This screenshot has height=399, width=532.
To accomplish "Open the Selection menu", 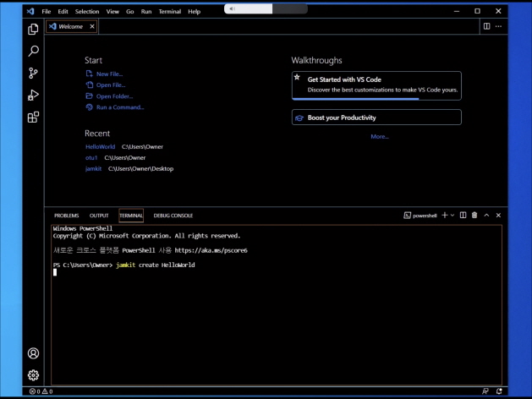I will pyautogui.click(x=87, y=11).
